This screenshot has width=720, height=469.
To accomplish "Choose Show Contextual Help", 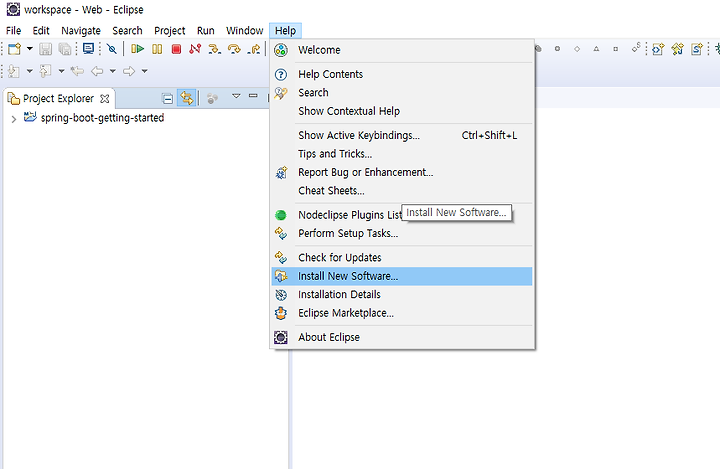I will (402, 111).
